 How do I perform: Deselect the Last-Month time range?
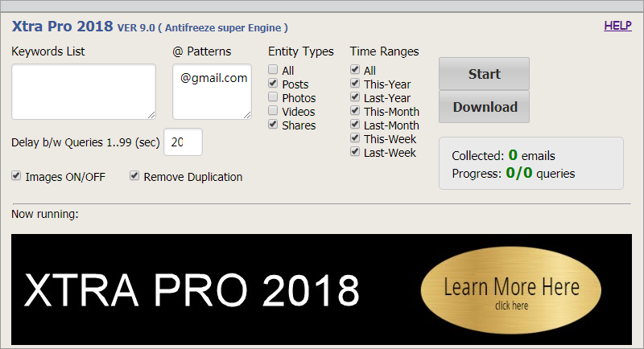pyautogui.click(x=355, y=125)
